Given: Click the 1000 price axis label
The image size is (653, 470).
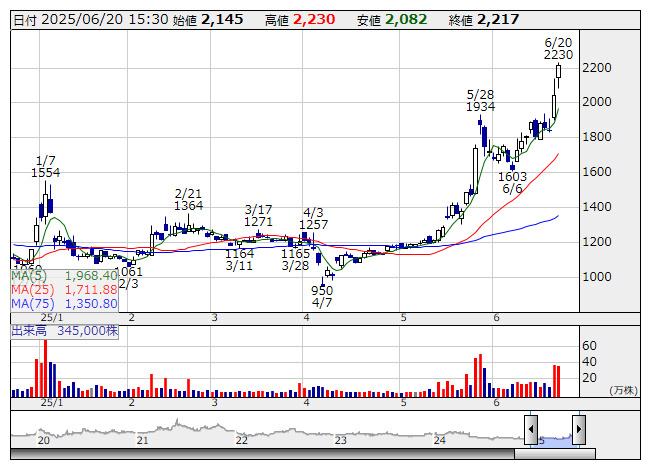Looking at the screenshot, I should [x=597, y=276].
